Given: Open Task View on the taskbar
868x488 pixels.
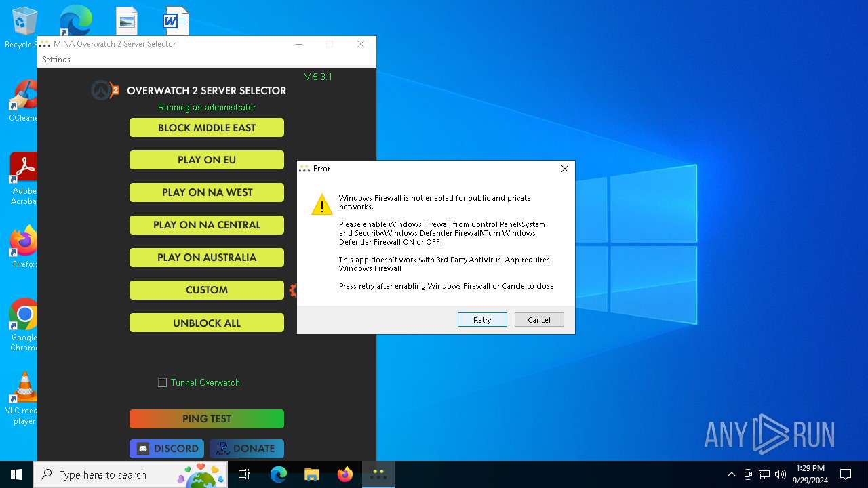Looking at the screenshot, I should click(x=244, y=474).
